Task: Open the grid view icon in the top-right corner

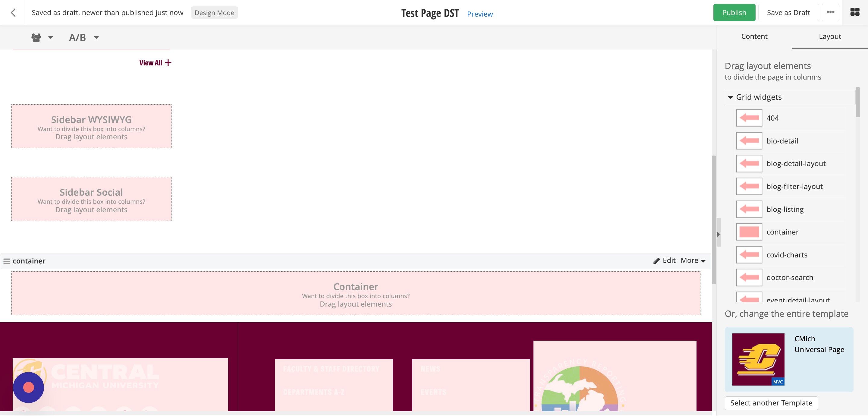Action: click(x=855, y=12)
